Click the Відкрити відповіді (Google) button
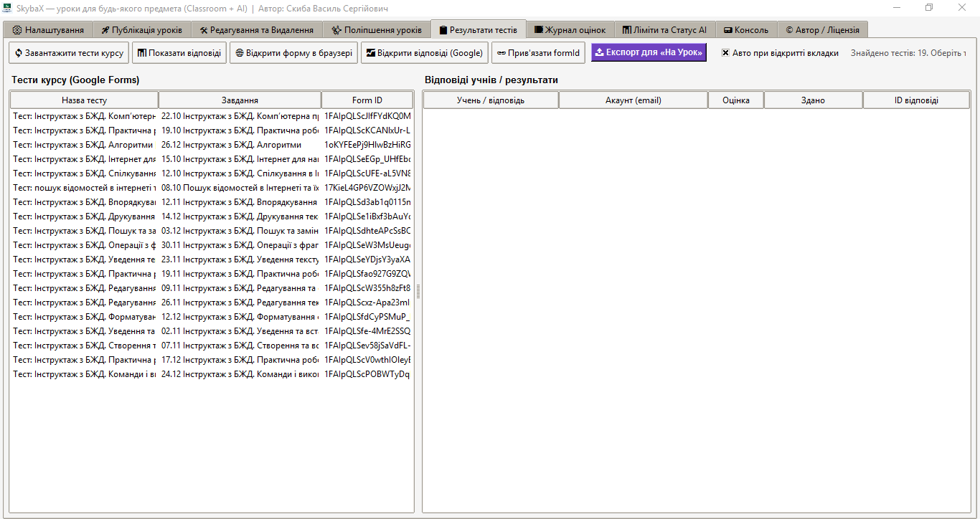 pos(424,53)
